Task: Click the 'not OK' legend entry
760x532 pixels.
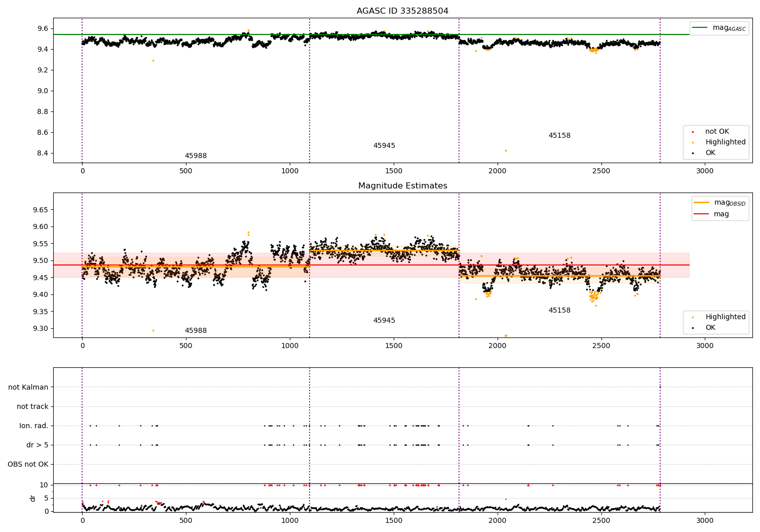Action: [x=717, y=132]
